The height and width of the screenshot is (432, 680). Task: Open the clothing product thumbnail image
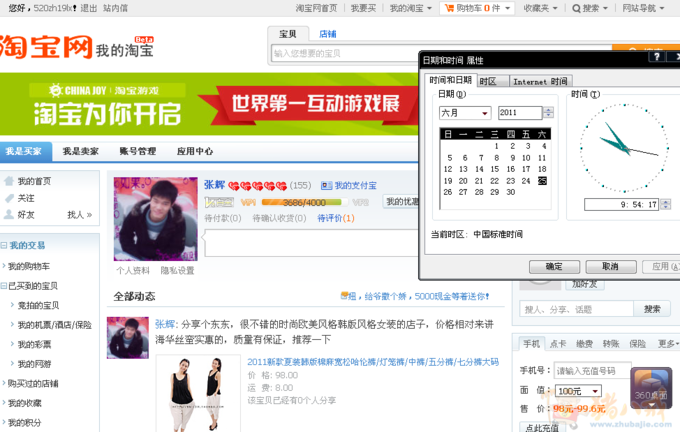[198, 393]
